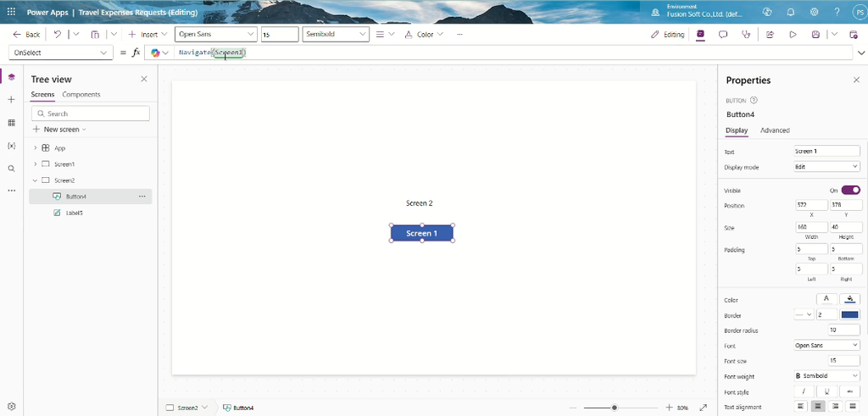The width and height of the screenshot is (868, 416).
Task: Select the Screen 2 label on canvas
Action: click(419, 203)
